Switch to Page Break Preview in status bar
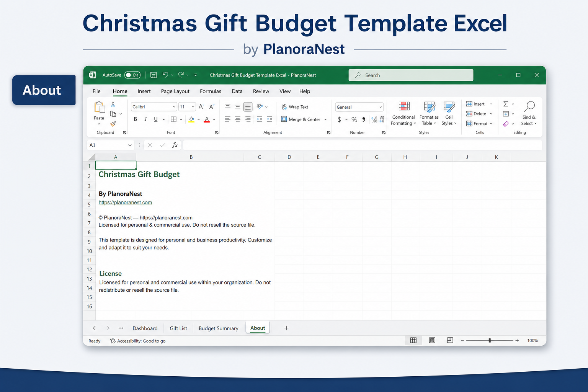 pyautogui.click(x=450, y=340)
